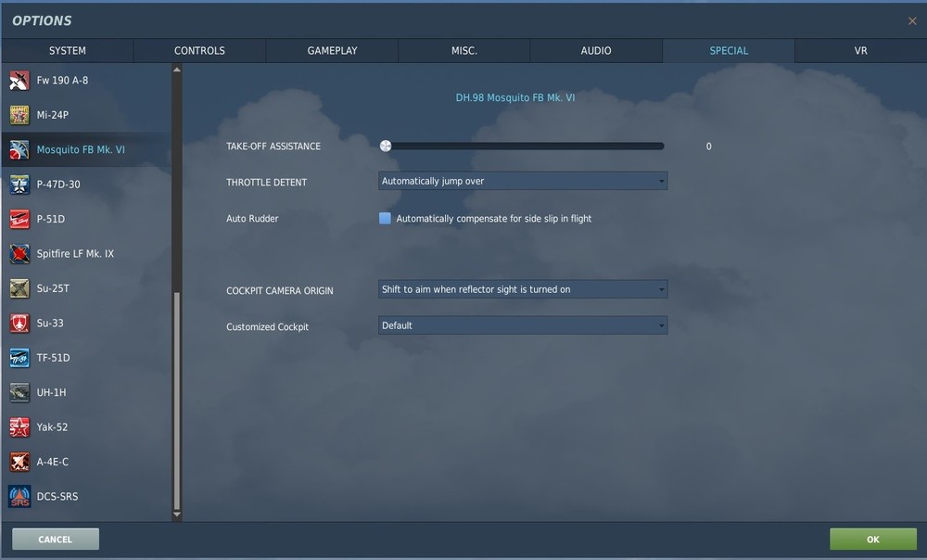The width and height of the screenshot is (927, 560).
Task: Click the module list scroll down arrow
Action: 177,515
